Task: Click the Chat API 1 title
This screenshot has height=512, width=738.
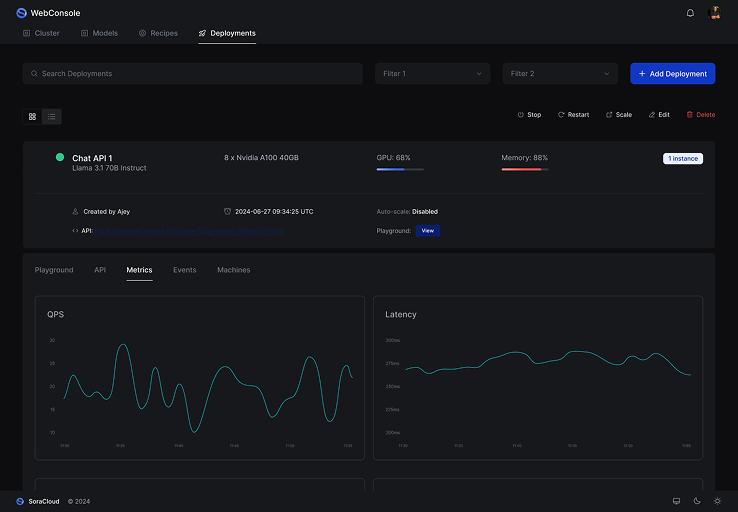Action: point(92,158)
